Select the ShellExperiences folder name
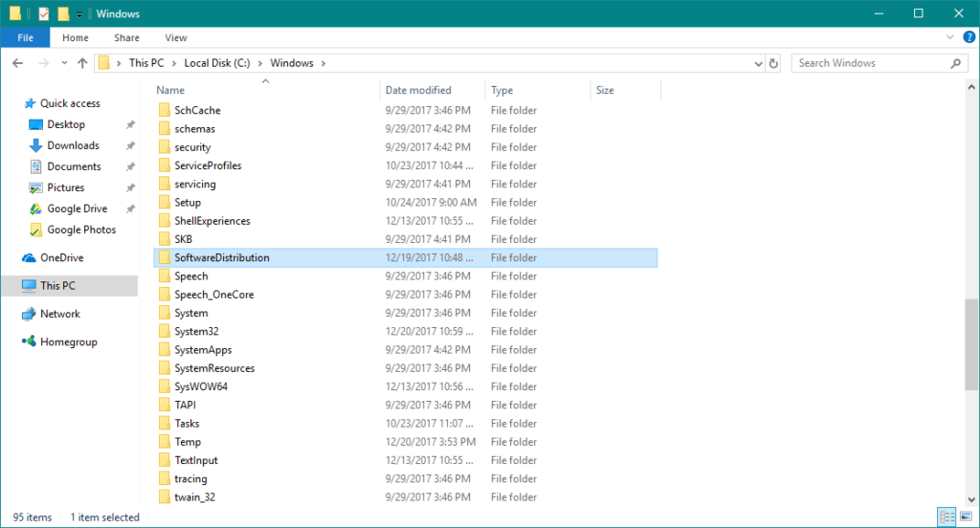This screenshot has height=528, width=980. [x=212, y=221]
